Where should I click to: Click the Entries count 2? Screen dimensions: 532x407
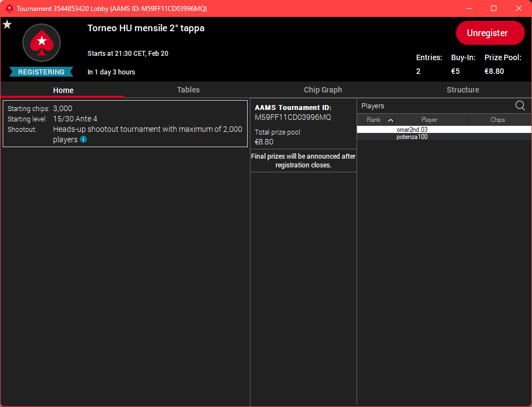pyautogui.click(x=418, y=71)
